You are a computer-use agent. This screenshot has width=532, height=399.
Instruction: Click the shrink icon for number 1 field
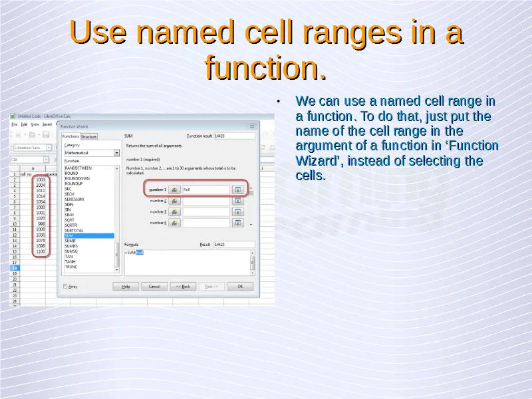[x=237, y=190]
